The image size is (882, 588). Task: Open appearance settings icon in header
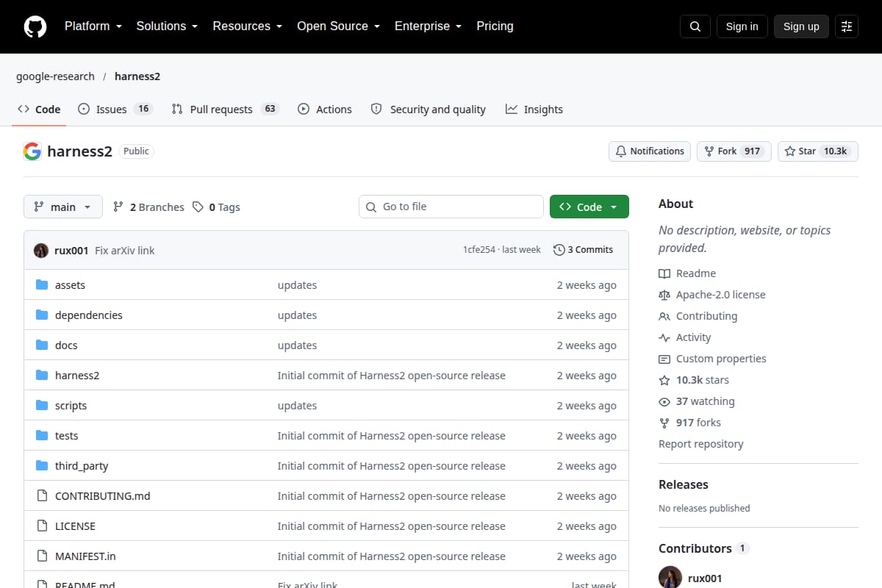coord(847,26)
